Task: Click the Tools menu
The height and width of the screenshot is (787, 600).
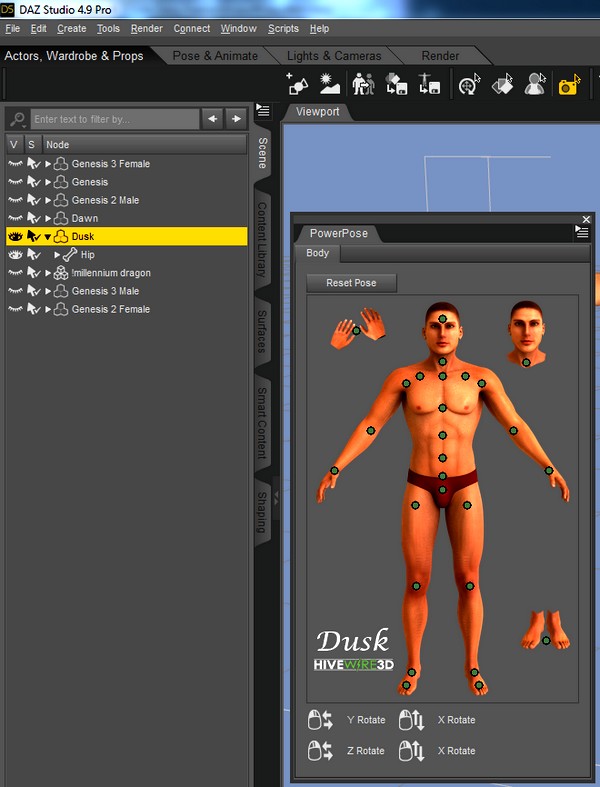Action: [108, 29]
